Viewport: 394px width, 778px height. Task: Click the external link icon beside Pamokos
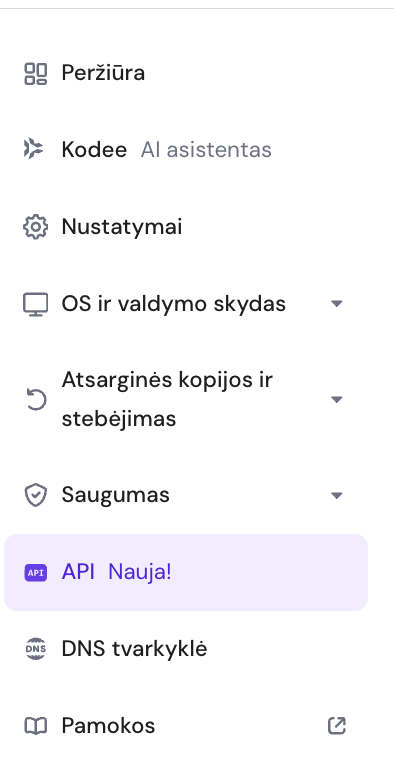337,726
